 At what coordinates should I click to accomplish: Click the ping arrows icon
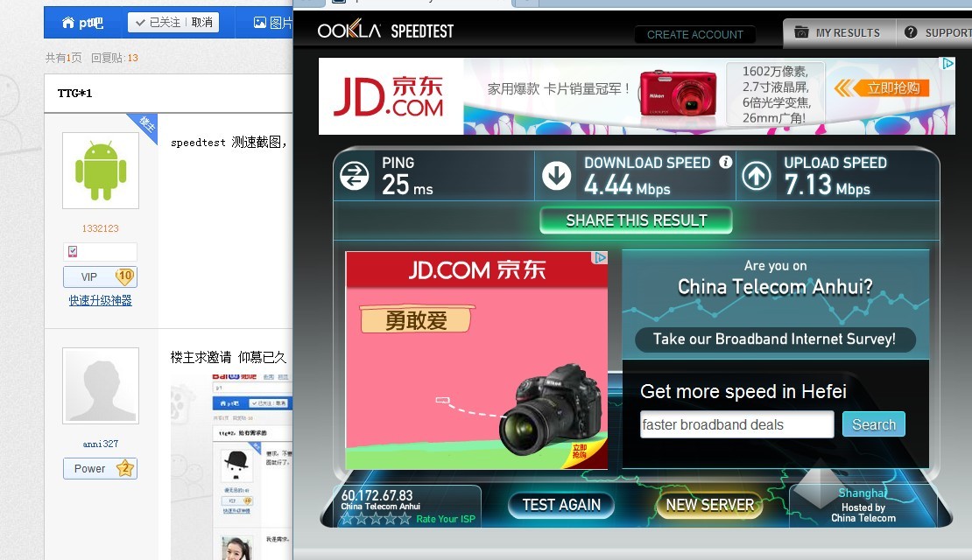(355, 176)
